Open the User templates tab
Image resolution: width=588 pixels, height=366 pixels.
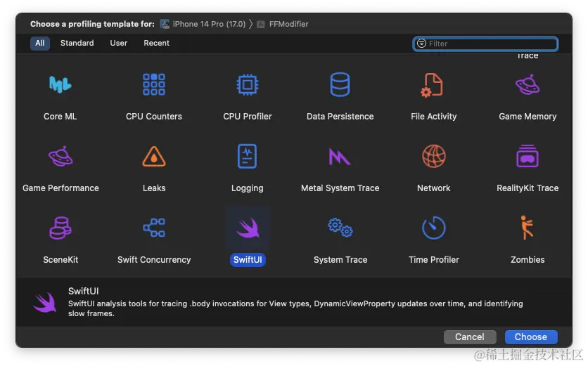[x=118, y=43]
